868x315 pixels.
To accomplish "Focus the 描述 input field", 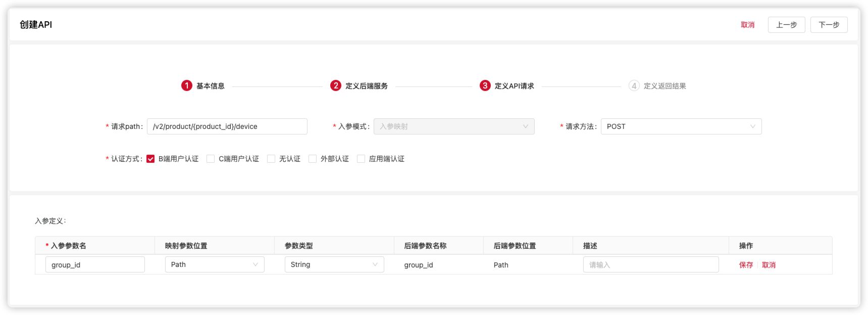I will coord(650,264).
